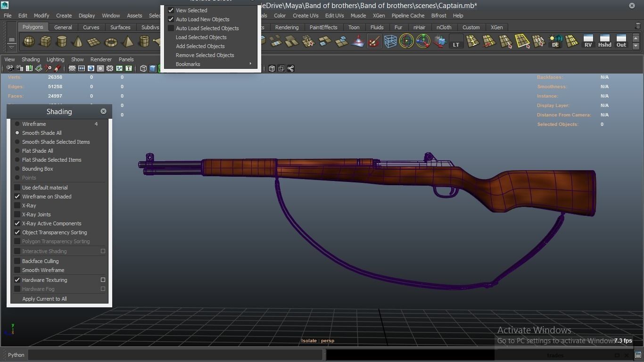Switch to the nCloth shelf tab
The height and width of the screenshot is (362, 644).
coord(444,27)
